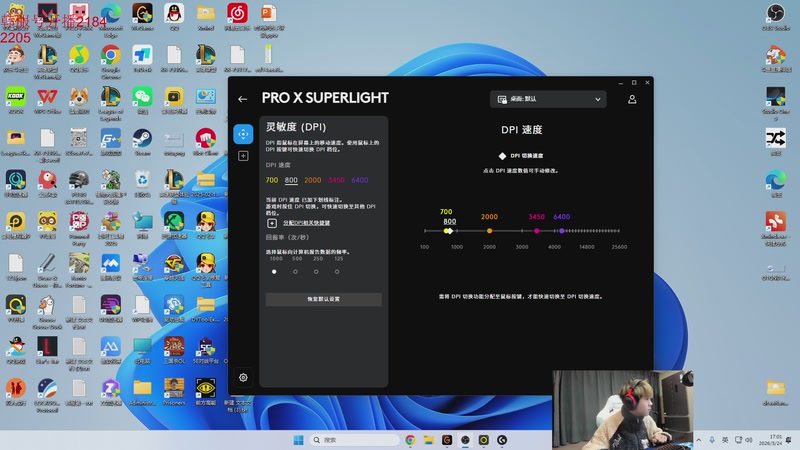Screen dimensions: 800x450
Task: Select the WPS Office desktop icon
Action: [x=47, y=100]
